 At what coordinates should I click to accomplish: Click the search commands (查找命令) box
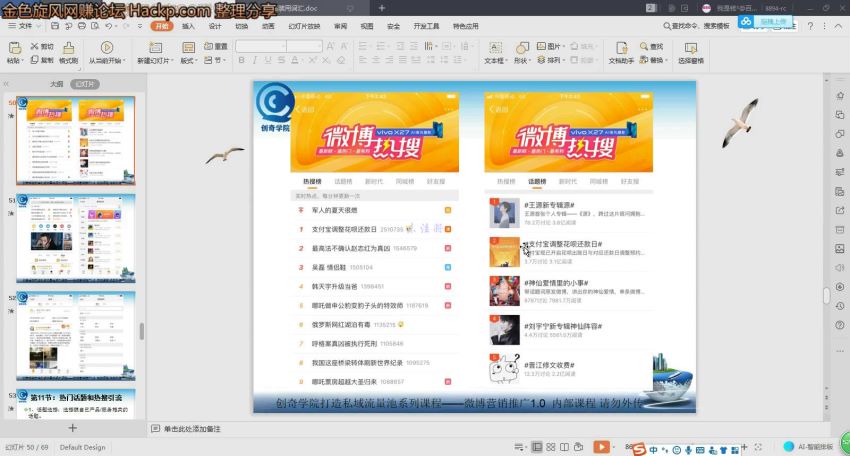point(697,25)
